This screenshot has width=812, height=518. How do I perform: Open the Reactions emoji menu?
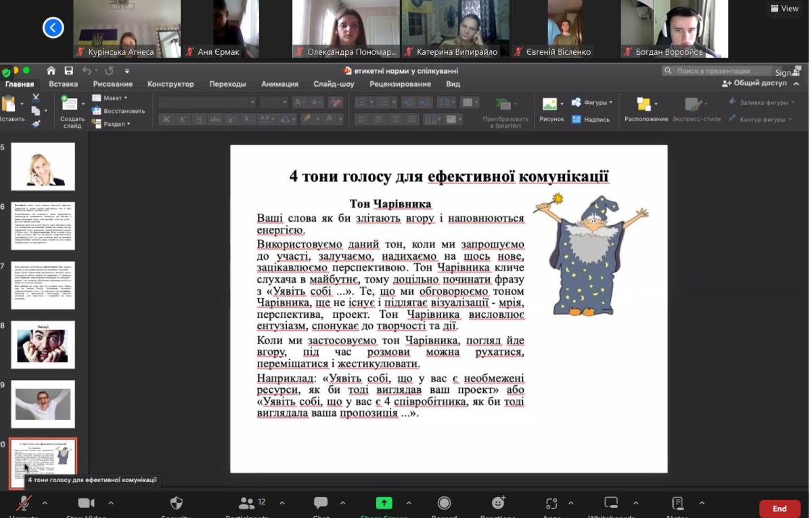point(498,503)
